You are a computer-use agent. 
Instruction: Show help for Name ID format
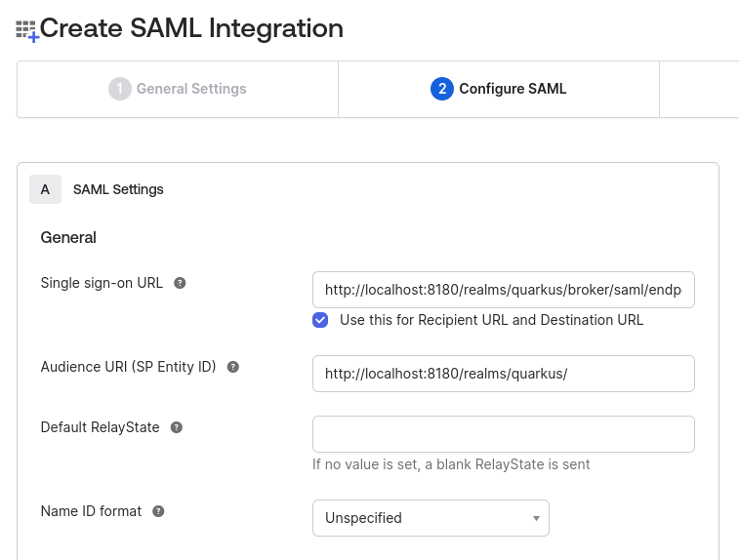pyautogui.click(x=159, y=511)
